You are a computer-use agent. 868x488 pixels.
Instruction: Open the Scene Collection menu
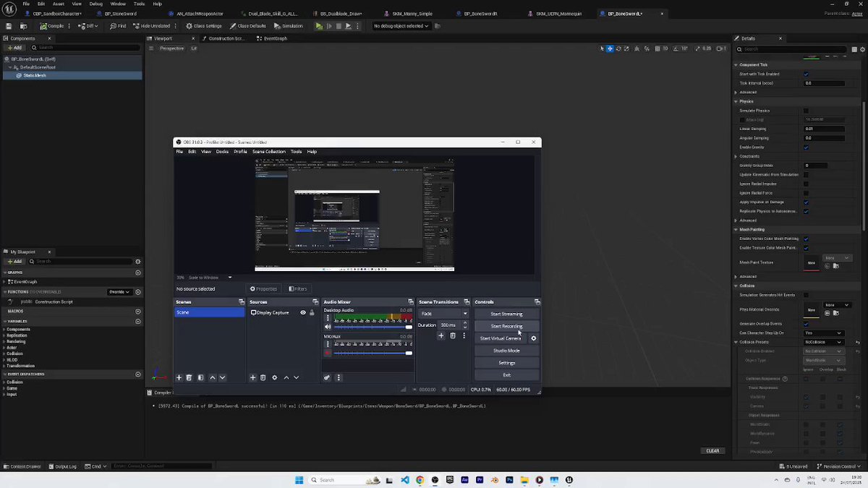pyautogui.click(x=269, y=152)
